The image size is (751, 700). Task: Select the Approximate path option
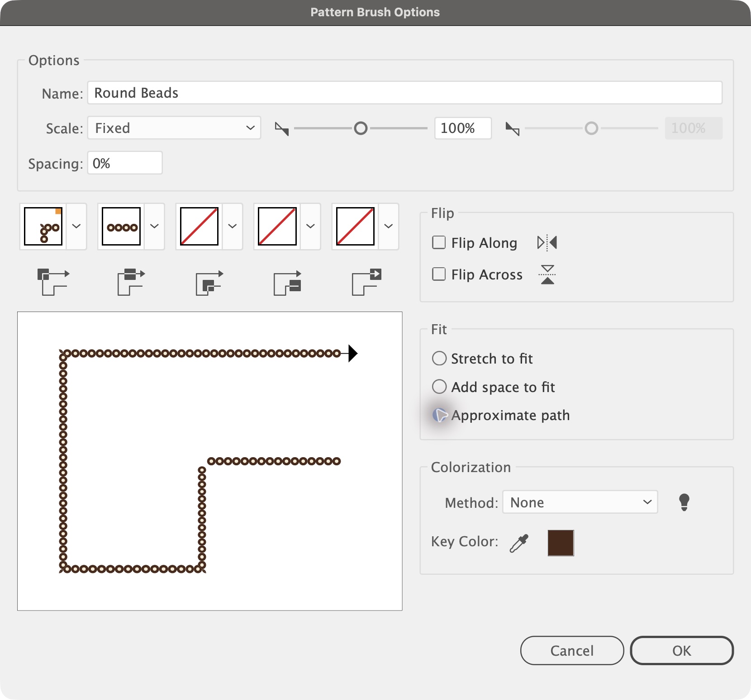[439, 415]
